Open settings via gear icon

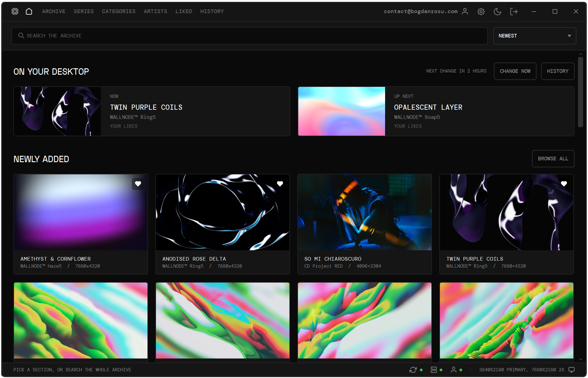click(x=481, y=12)
